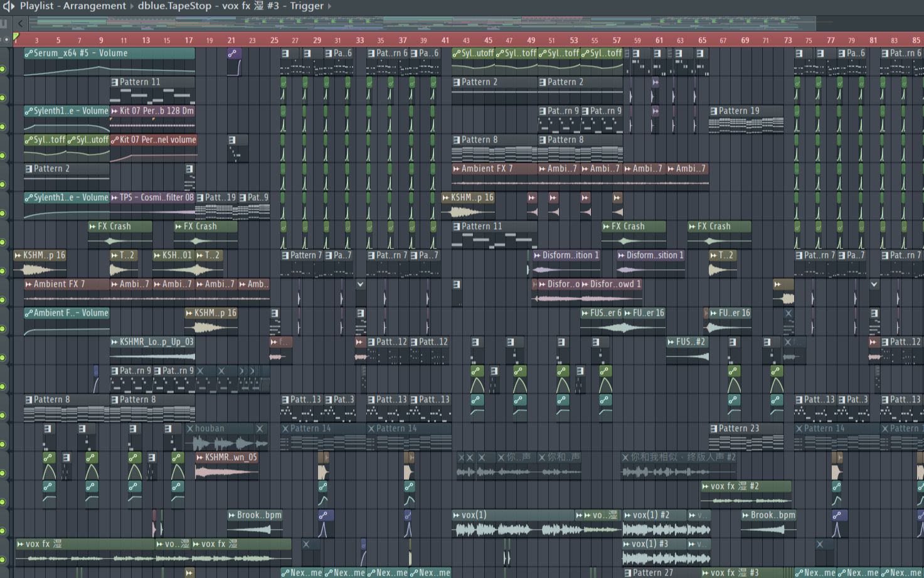Jump to bar 33 on the timeline ruler
The image size is (924, 578).
(x=359, y=40)
